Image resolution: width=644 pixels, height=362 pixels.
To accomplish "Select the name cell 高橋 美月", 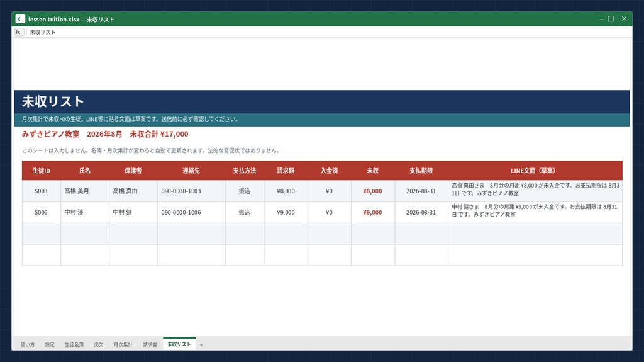I will coord(85,191).
